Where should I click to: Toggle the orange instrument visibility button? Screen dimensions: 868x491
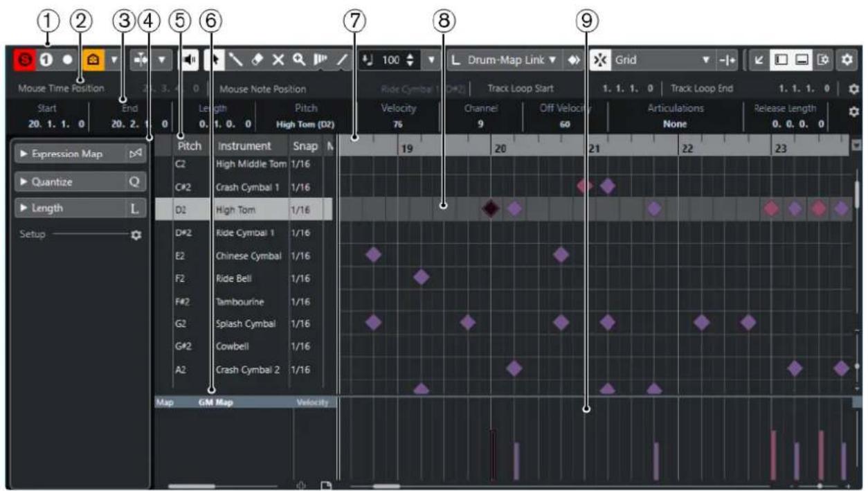(x=92, y=60)
